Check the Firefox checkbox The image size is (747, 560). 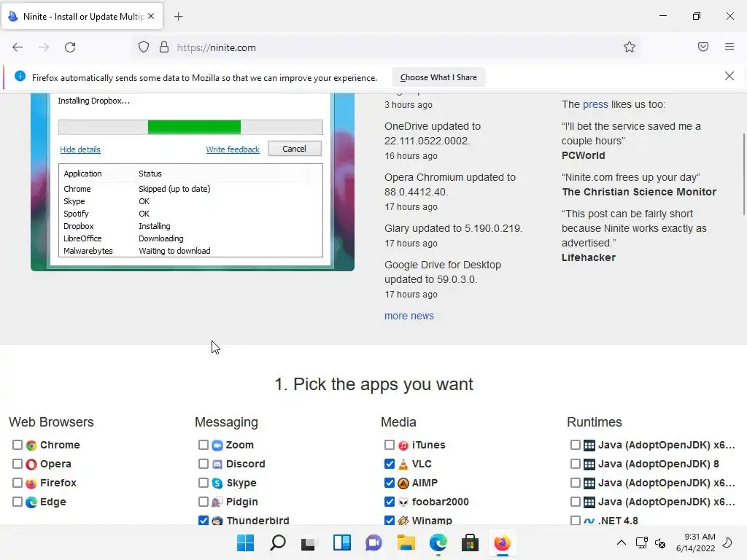(18, 483)
